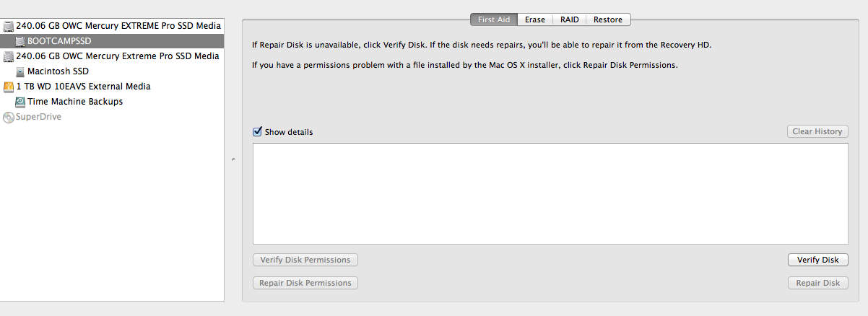The width and height of the screenshot is (868, 316).
Task: Click the Clear History button
Action: point(817,131)
